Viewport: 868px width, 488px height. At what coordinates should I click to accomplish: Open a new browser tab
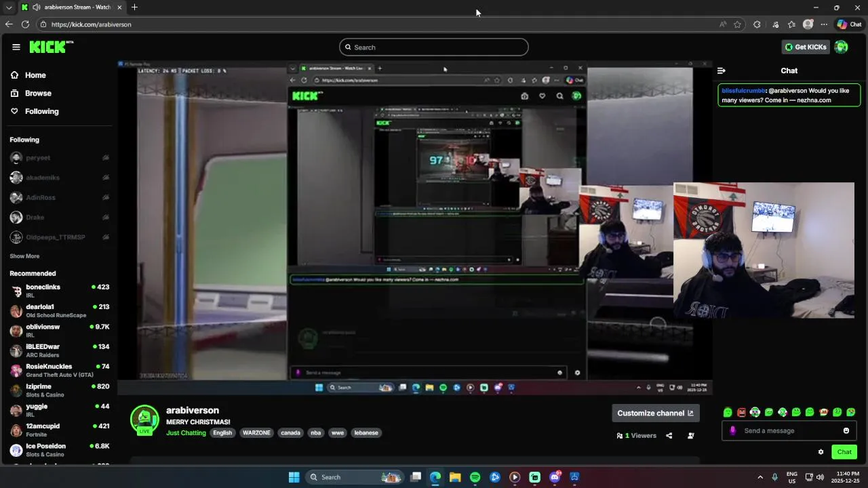[134, 7]
